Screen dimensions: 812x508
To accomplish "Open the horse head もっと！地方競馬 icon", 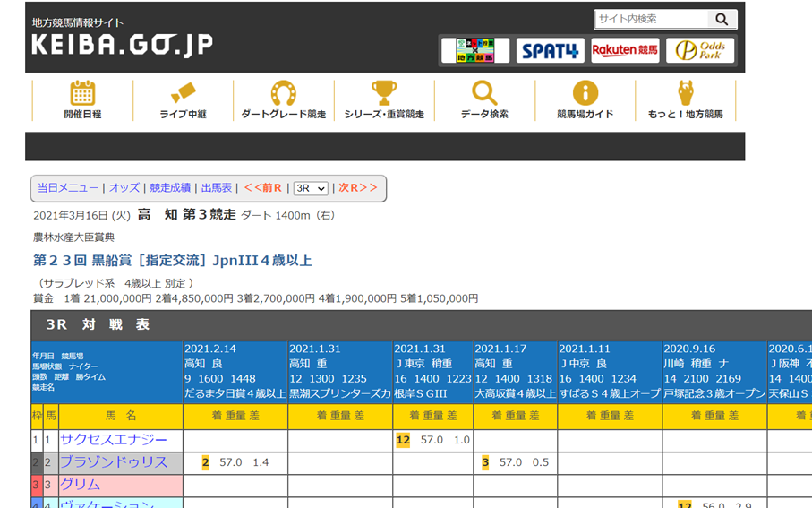I will tap(685, 93).
